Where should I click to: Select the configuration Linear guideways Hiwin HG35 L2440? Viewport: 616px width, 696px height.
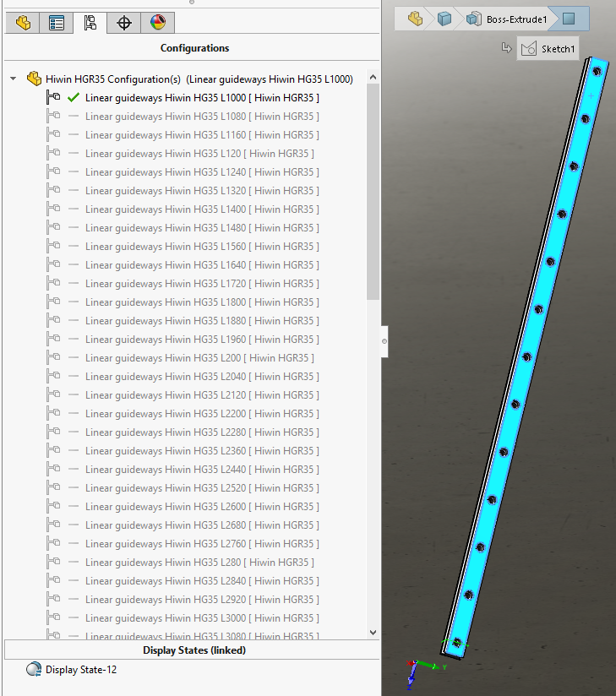click(x=202, y=470)
